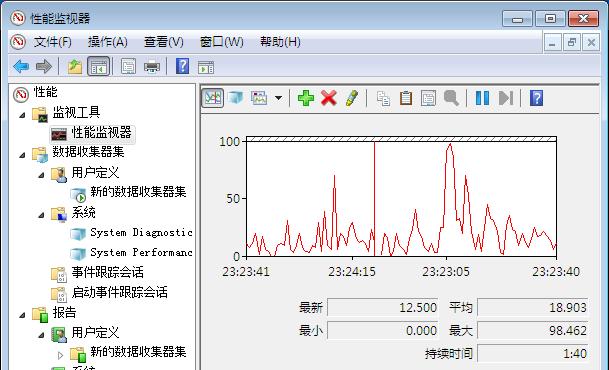This screenshot has width=609, height=370.
Task: Click the copy properties icon
Action: [383, 98]
